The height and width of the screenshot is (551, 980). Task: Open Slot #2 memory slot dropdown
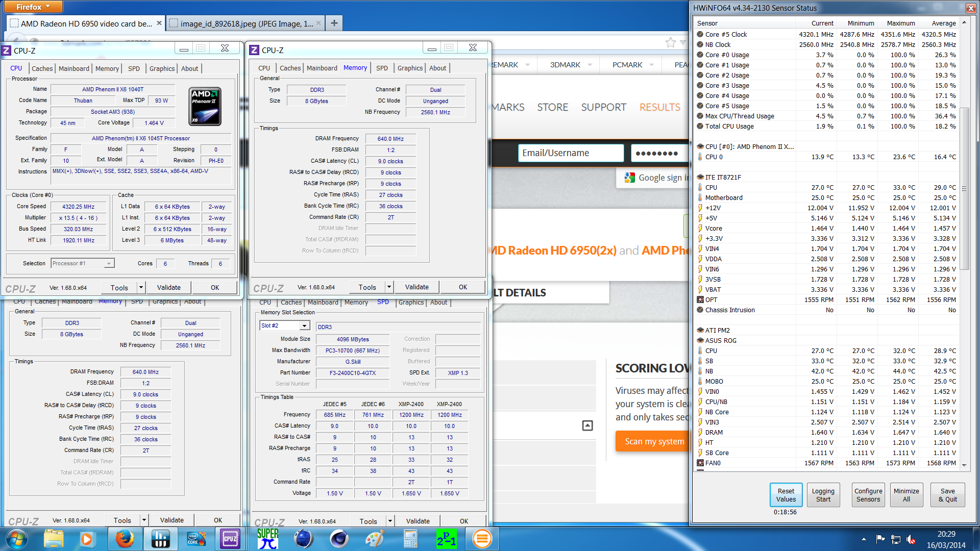point(304,325)
